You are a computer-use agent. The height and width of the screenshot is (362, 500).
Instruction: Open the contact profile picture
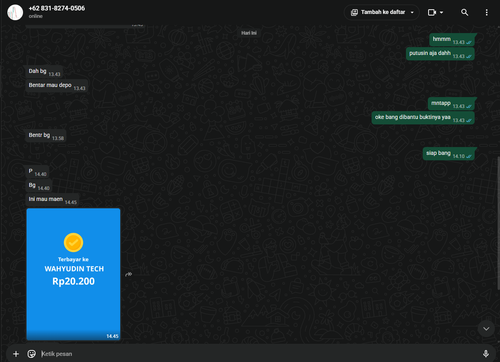(15, 12)
